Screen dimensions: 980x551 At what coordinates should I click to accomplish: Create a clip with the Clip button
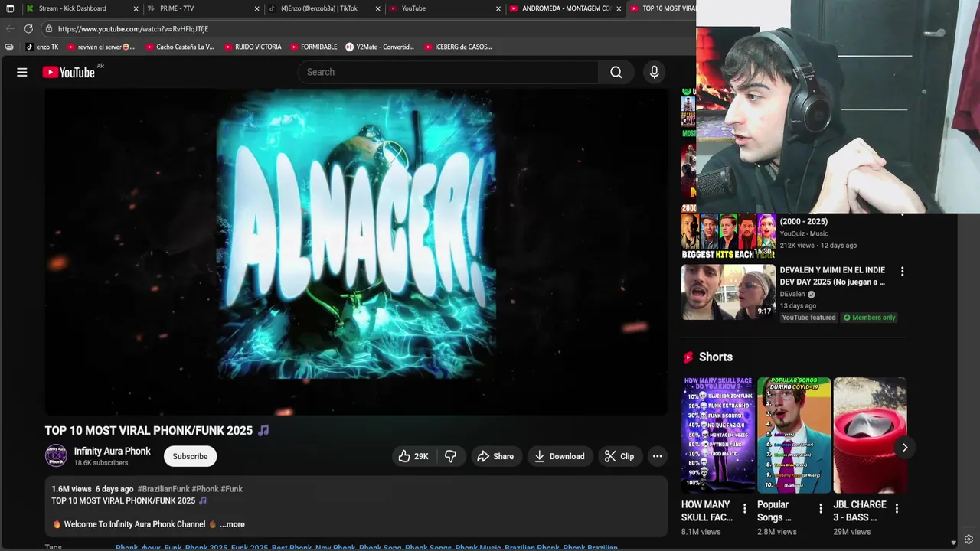coord(619,456)
